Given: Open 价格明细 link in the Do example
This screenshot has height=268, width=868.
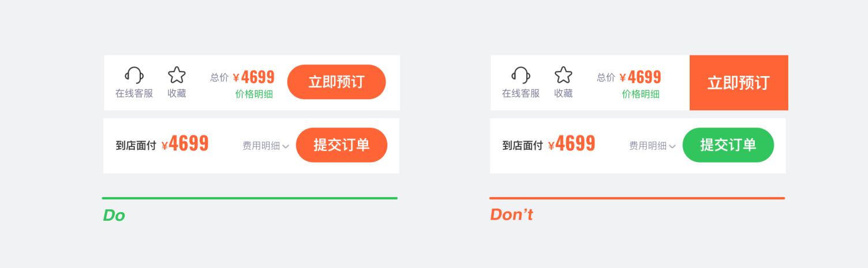Looking at the screenshot, I should (254, 94).
